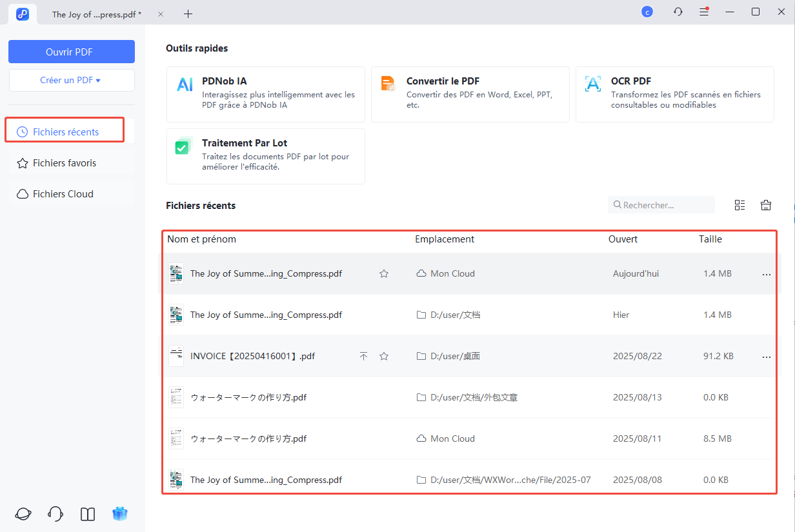The width and height of the screenshot is (795, 532).
Task: Select Fichiers favoris in the sidebar
Action: [x=65, y=163]
